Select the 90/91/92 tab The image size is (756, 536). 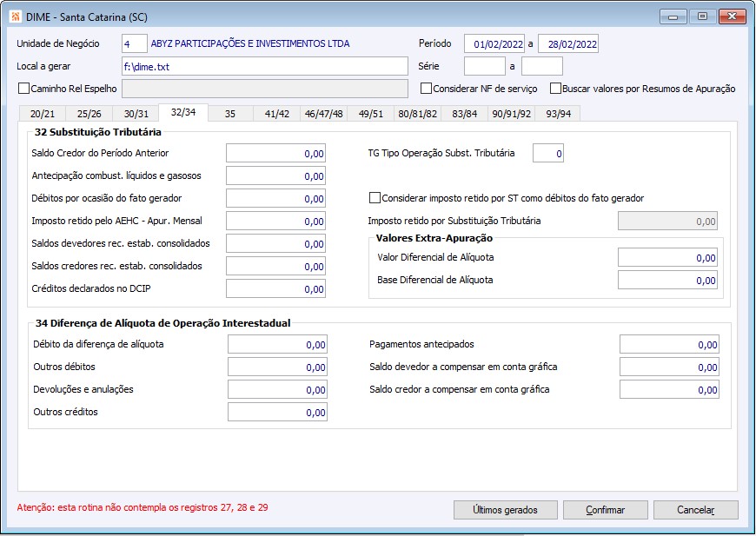(x=511, y=114)
